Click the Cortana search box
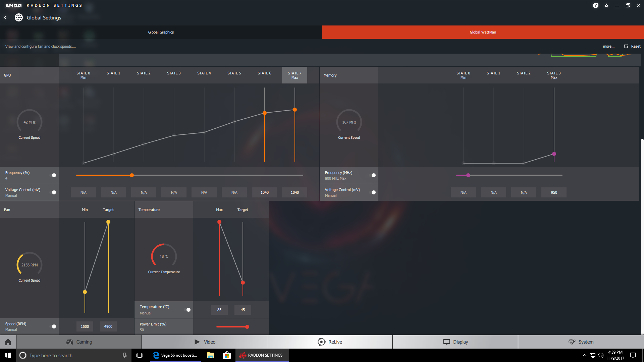This screenshot has width=644, height=362. pos(74,355)
